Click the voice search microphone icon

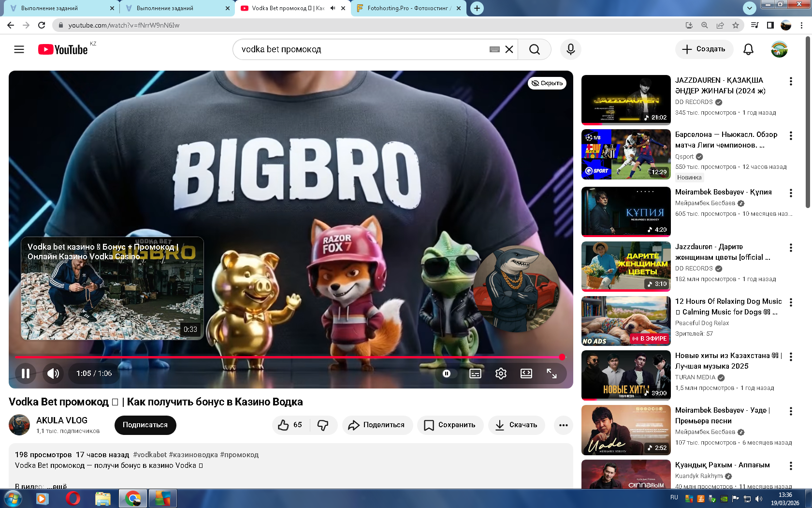[x=570, y=49]
